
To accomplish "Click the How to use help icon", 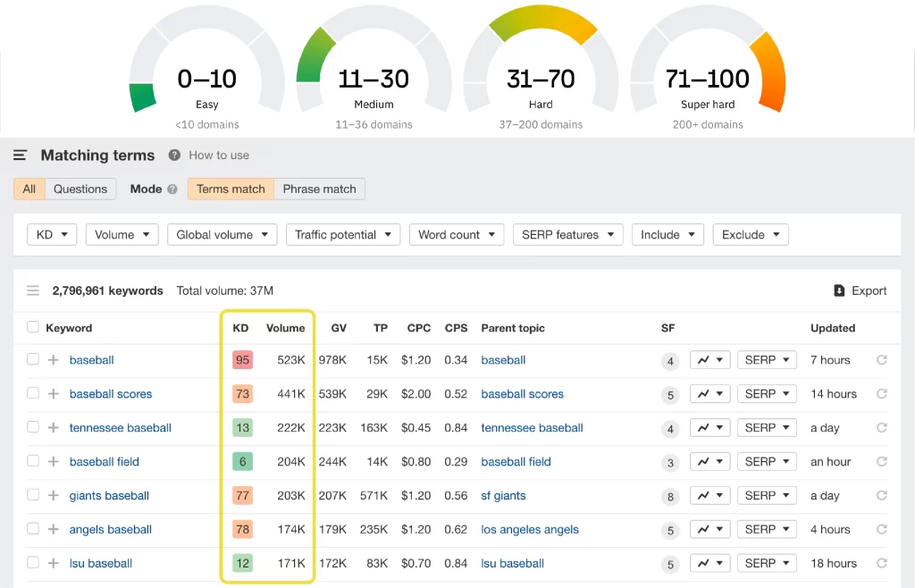I will tap(174, 155).
